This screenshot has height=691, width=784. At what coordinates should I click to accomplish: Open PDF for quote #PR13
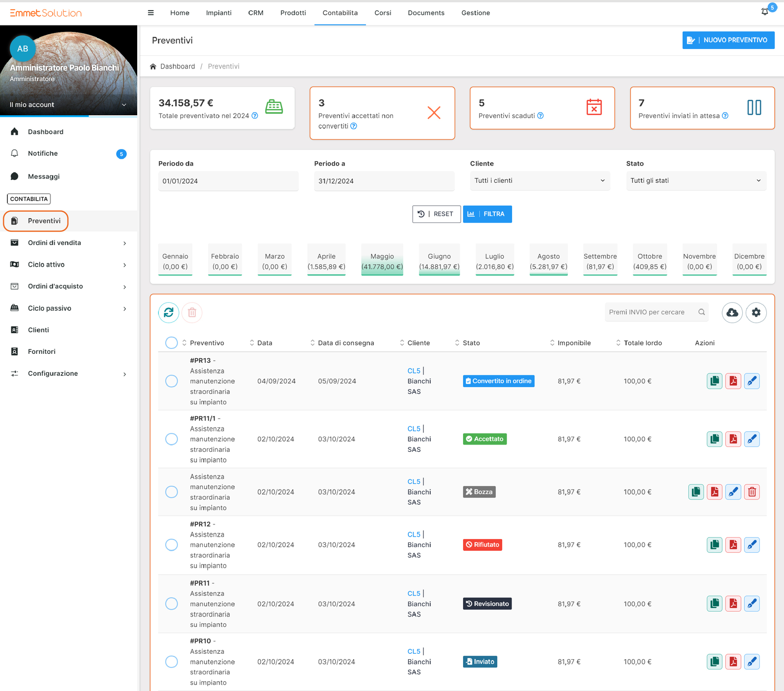733,381
